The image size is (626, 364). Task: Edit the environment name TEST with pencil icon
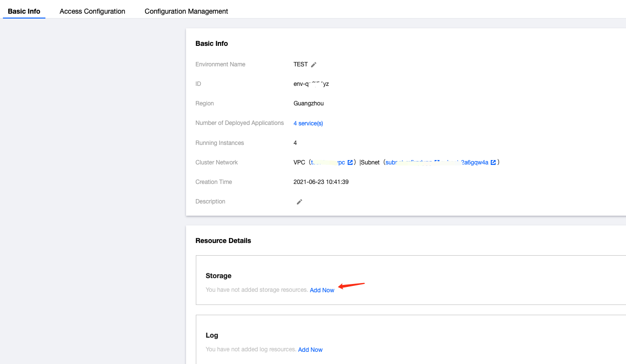point(314,64)
